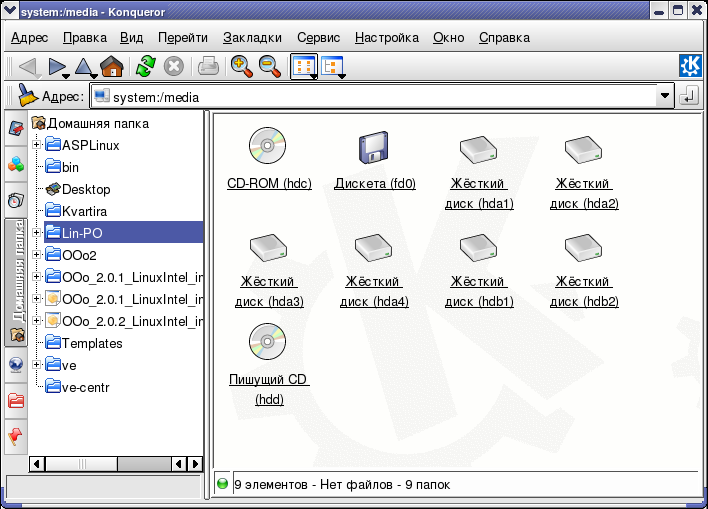Expand the OOo2 folder tree node
Image resolution: width=708 pixels, height=509 pixels.
click(x=37, y=255)
